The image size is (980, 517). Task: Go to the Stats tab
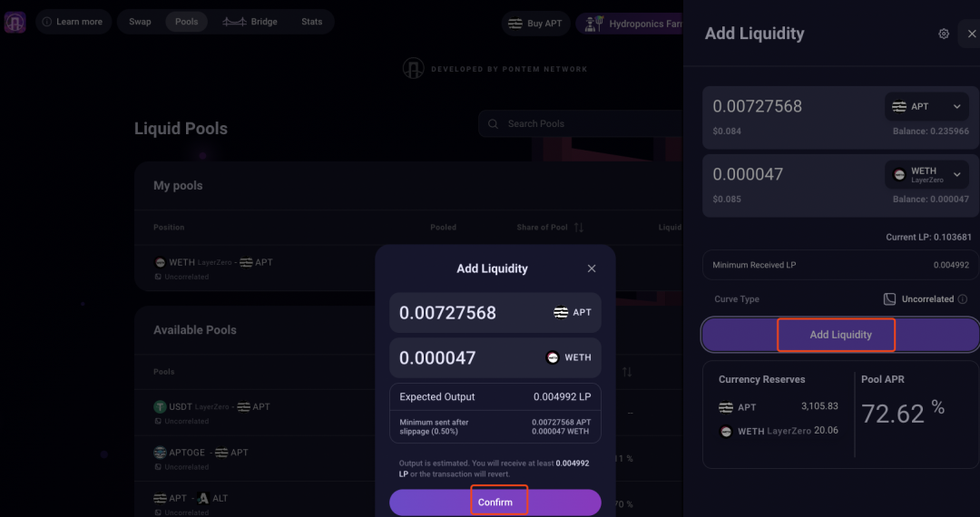click(311, 22)
